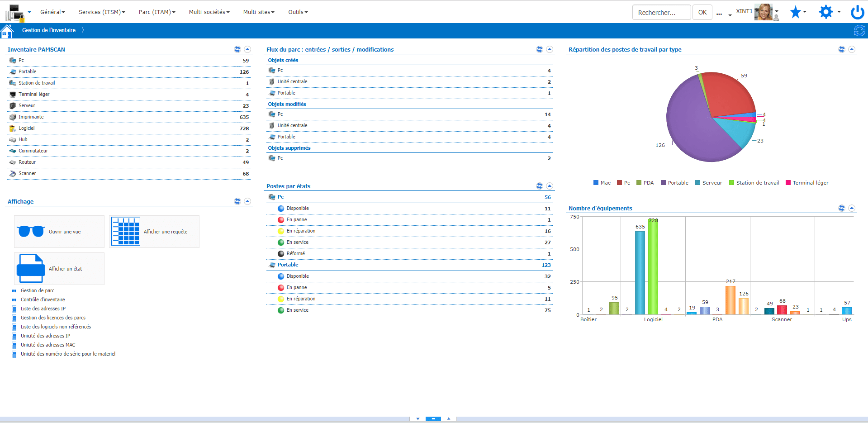This screenshot has width=868, height=423.
Task: Toggle Serveur legend swatch in pie chart
Action: tap(697, 183)
